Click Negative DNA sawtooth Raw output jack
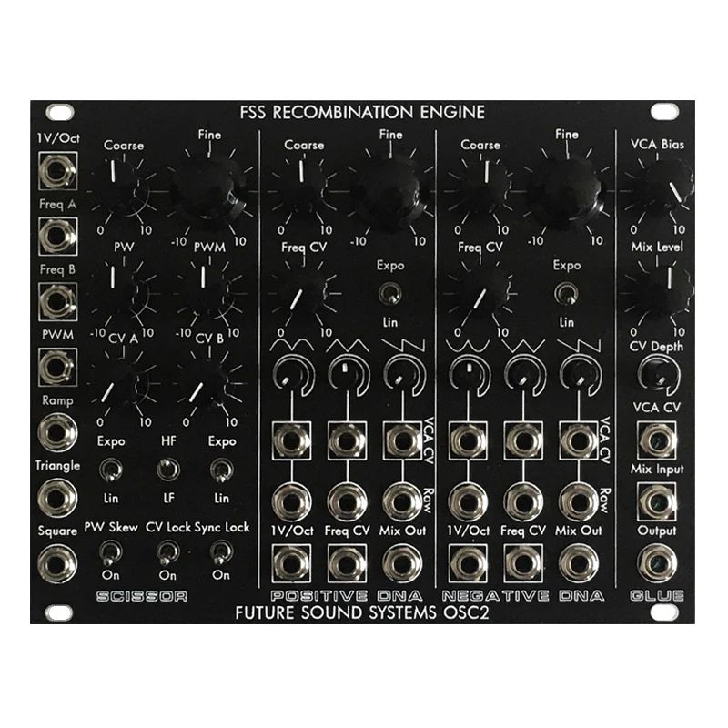 [579, 502]
